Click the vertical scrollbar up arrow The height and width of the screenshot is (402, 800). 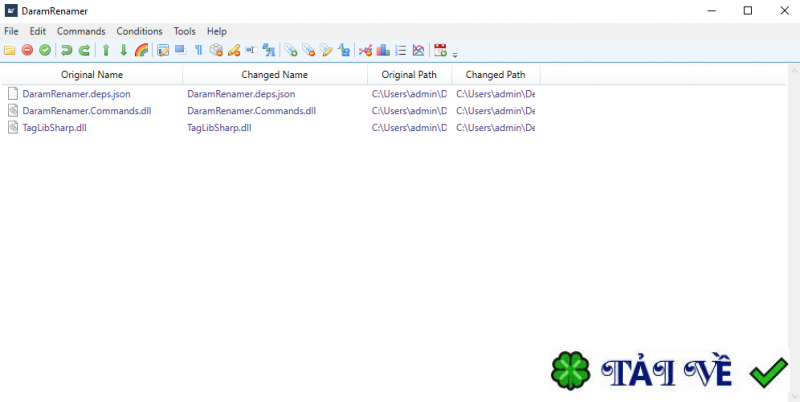pos(794,70)
